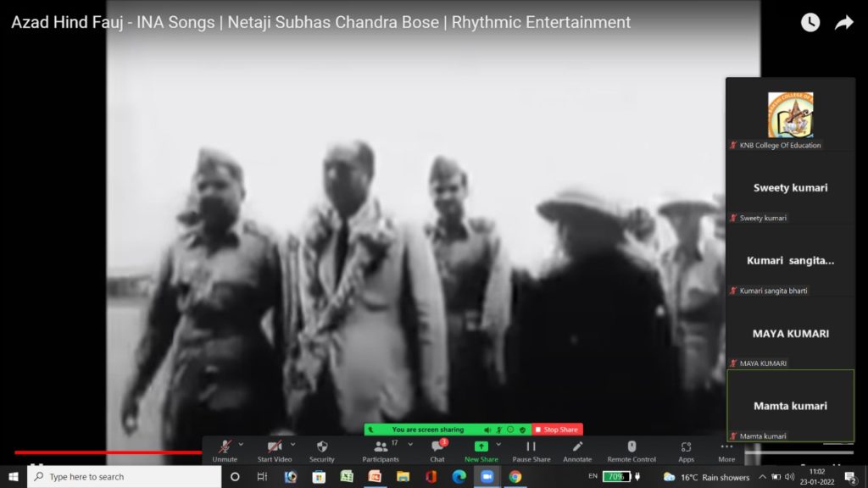Click the microphone status icon on sharing bar
Image resolution: width=868 pixels, height=488 pixels.
498,430
